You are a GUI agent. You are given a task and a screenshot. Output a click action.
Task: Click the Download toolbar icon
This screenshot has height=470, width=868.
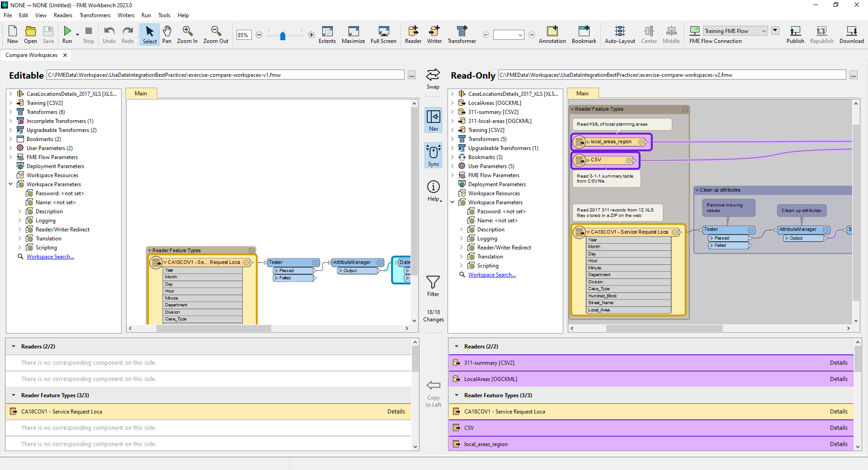pos(852,35)
